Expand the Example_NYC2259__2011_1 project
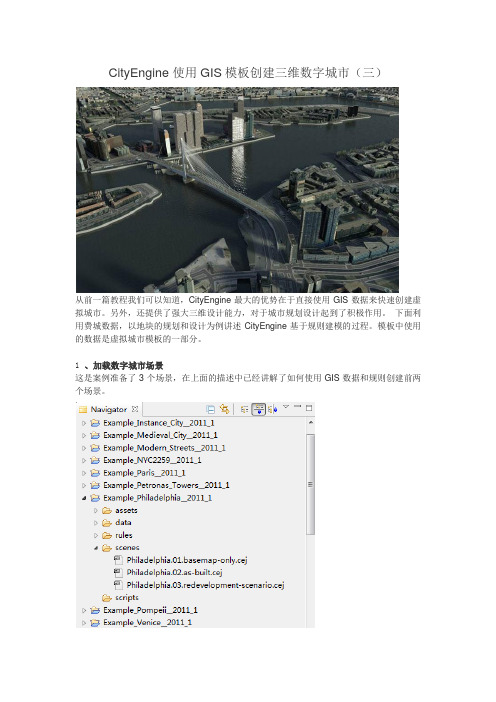This screenshot has height=702, width=496. pyautogui.click(x=84, y=460)
